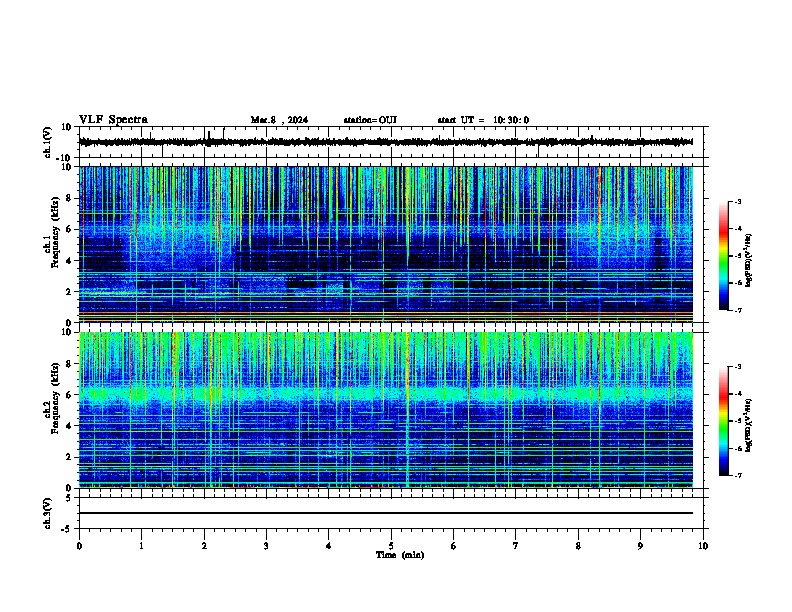This screenshot has height=612, width=792.
Task: Click the '4' kHz tick on ch.1 spectrogram axis
Action: pyautogui.click(x=70, y=261)
